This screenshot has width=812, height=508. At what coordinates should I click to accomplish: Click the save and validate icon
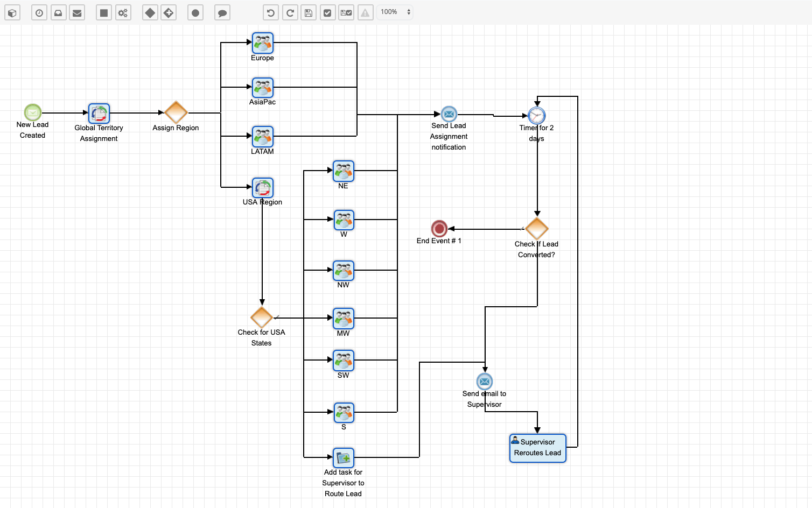pos(346,13)
